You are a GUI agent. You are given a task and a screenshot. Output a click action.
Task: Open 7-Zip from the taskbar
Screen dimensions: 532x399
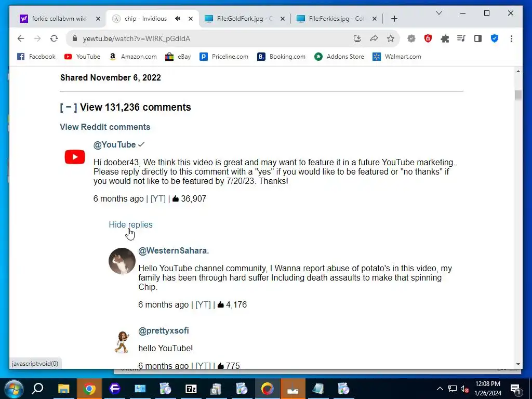point(191,389)
